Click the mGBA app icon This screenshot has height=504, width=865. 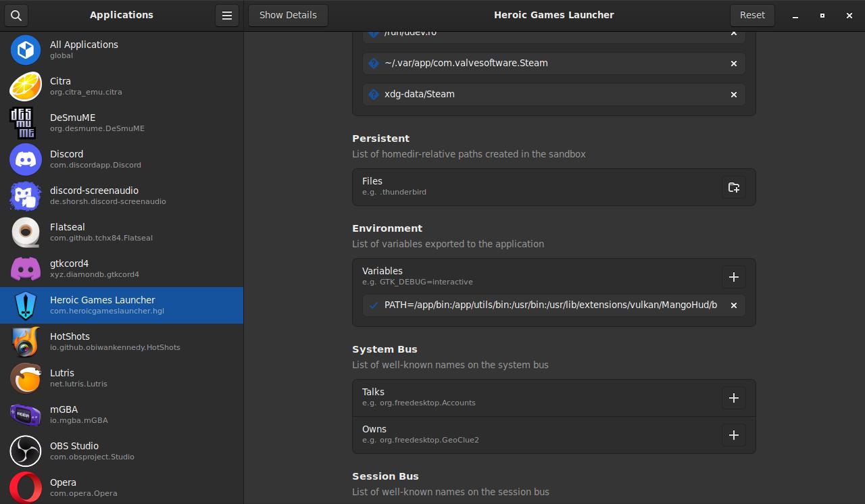pos(26,415)
